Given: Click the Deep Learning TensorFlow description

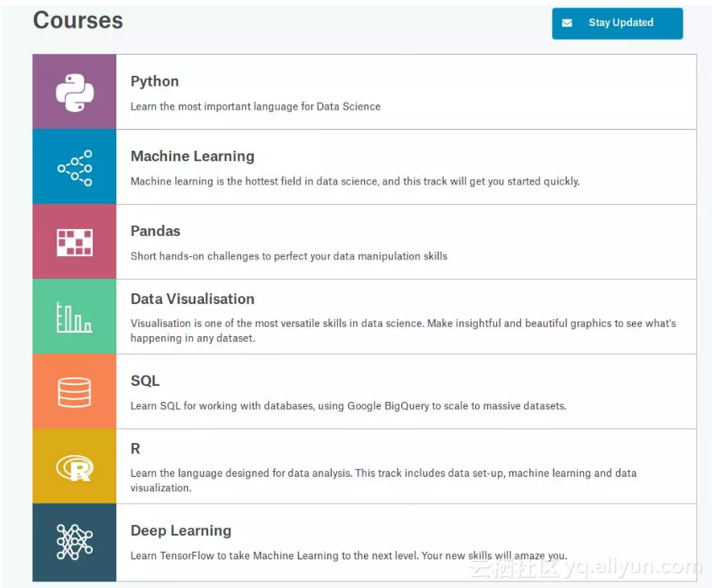Looking at the screenshot, I should click(x=348, y=556).
